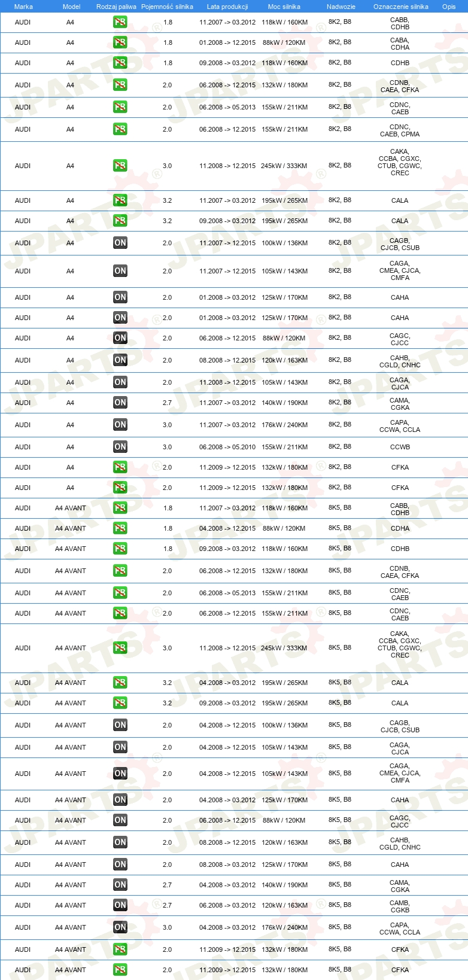Click diesel icon in A4 3.0 176kW / 240KM row
Image resolution: width=468 pixels, height=980 pixels.
(120, 425)
